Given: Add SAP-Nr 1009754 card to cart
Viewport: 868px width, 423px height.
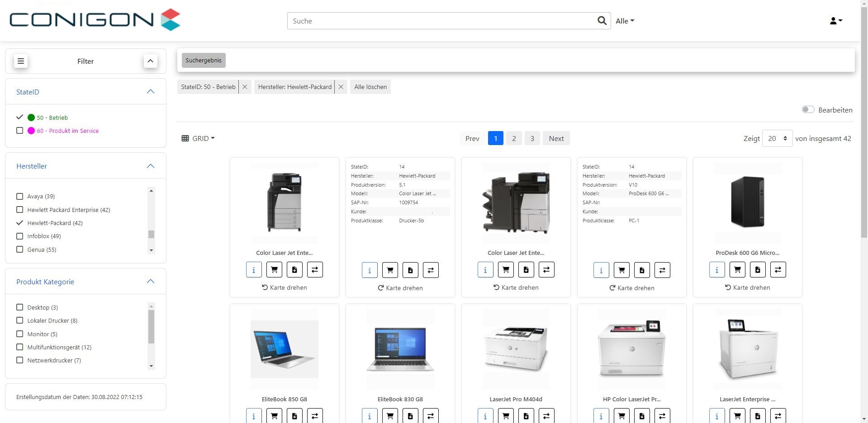Looking at the screenshot, I should click(390, 270).
